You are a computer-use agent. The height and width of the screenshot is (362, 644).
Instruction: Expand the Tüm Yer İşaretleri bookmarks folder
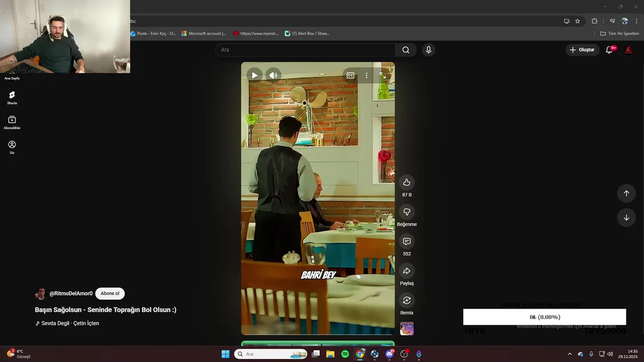tap(619, 34)
